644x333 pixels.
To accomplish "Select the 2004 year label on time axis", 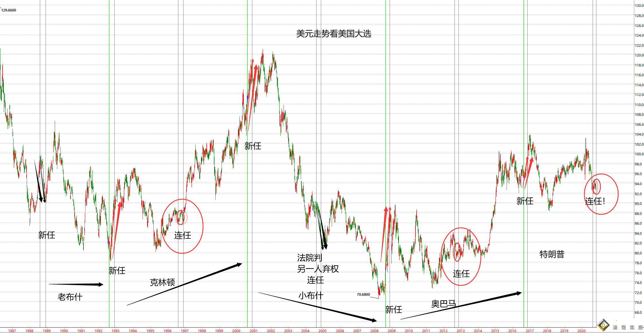I will [x=305, y=331].
